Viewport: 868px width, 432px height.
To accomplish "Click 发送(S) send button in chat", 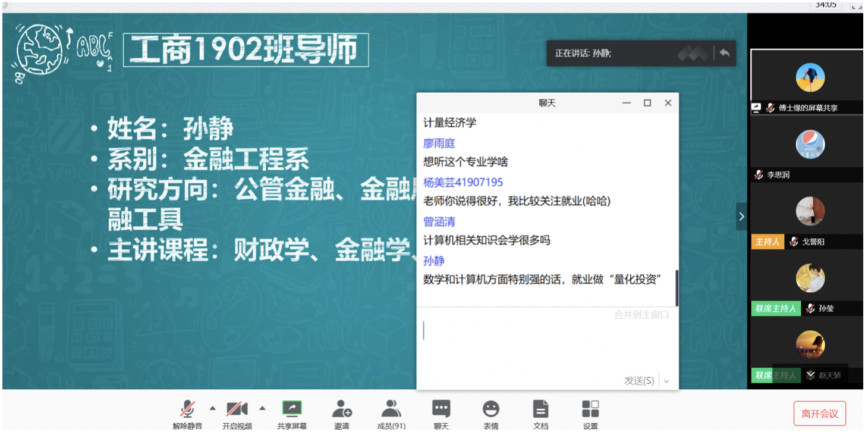I will click(x=639, y=381).
